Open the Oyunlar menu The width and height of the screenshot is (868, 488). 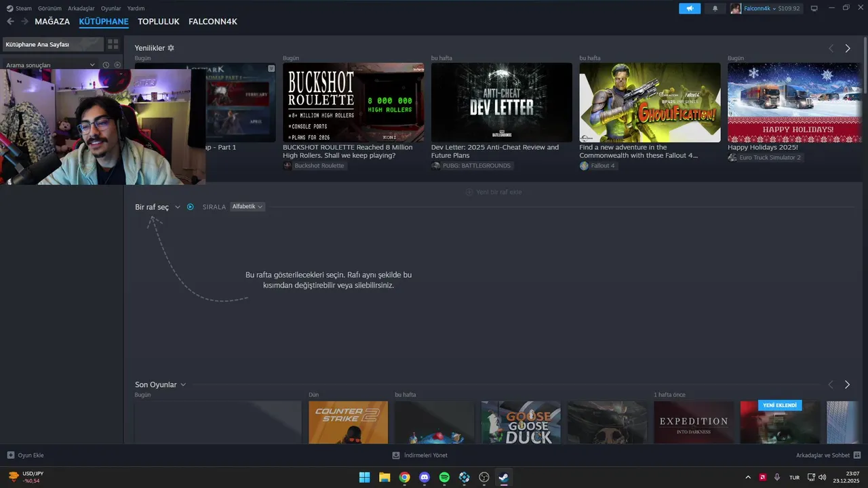[x=111, y=8]
